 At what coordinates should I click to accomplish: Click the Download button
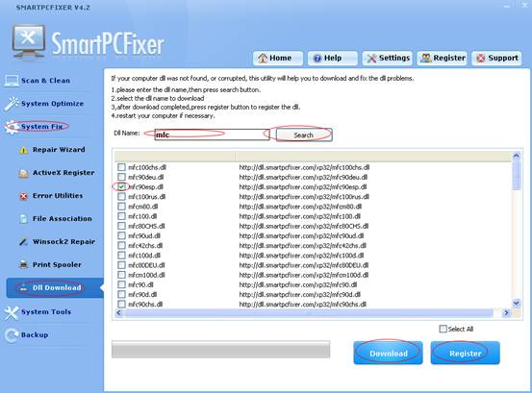point(388,353)
